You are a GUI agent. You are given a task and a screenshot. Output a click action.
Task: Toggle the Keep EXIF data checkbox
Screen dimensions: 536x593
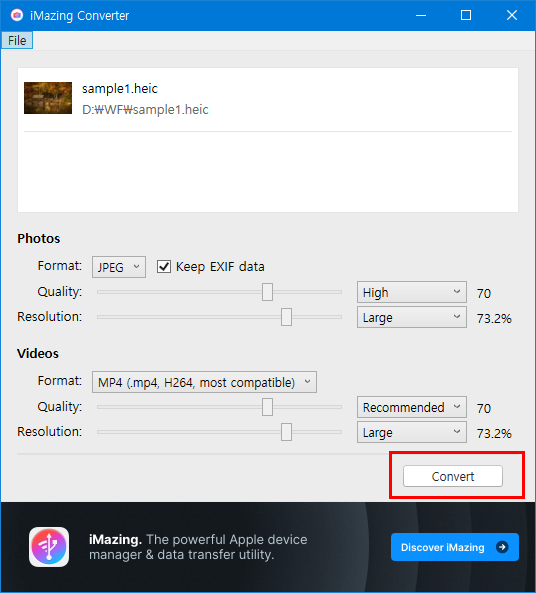(x=164, y=267)
